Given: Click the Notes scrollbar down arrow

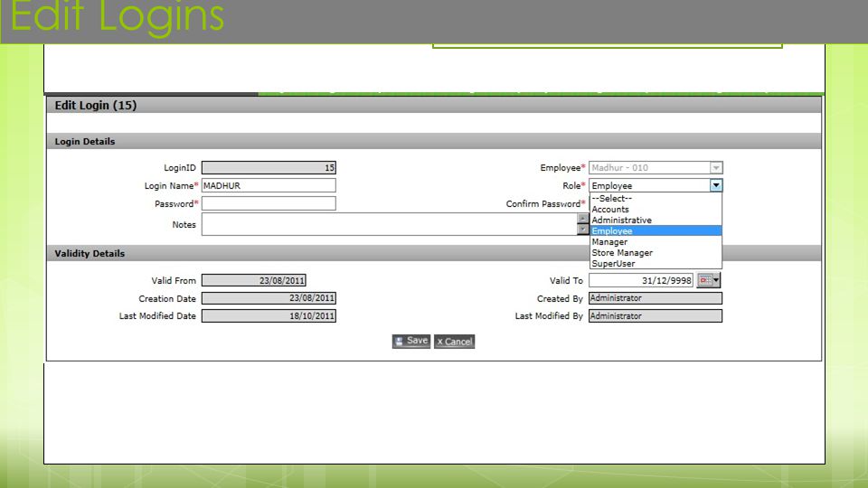Looking at the screenshot, I should click(582, 229).
